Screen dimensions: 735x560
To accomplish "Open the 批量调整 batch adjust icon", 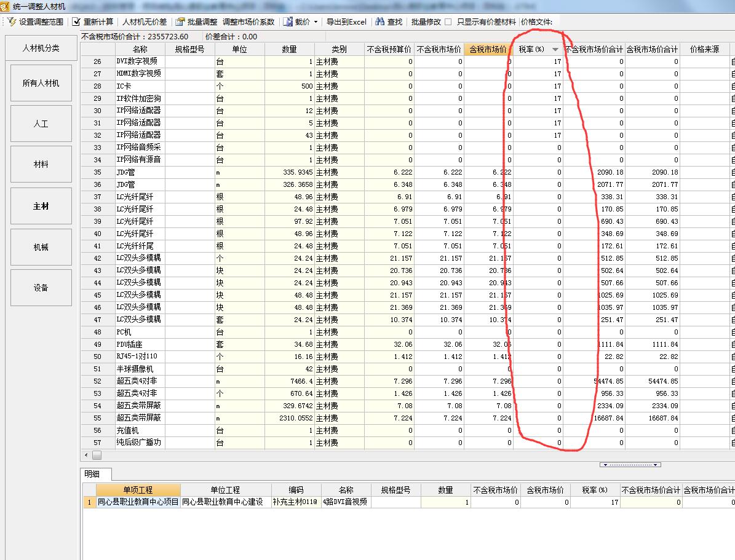I will coord(178,22).
